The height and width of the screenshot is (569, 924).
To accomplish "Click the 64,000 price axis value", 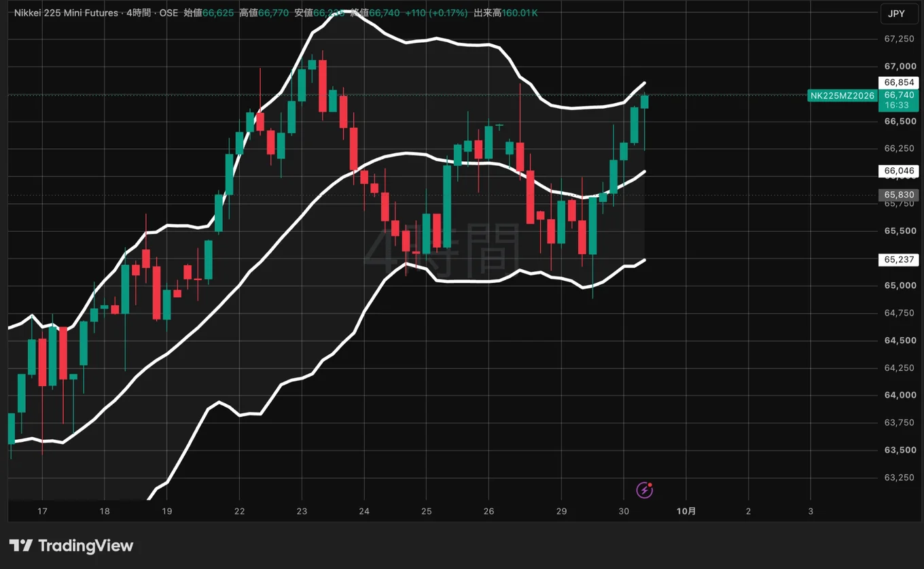I will tap(899, 395).
